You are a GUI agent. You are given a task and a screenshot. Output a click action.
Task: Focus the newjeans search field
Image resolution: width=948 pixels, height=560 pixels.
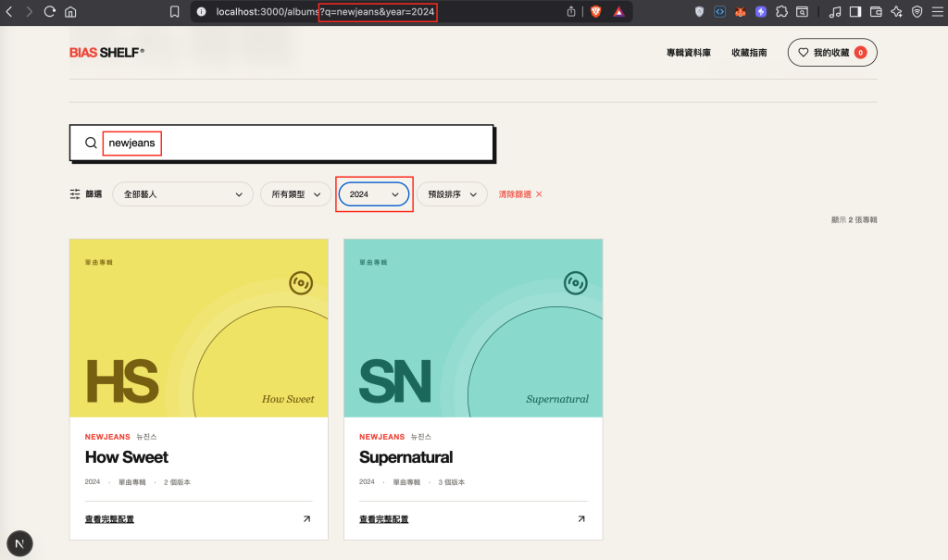pyautogui.click(x=281, y=143)
